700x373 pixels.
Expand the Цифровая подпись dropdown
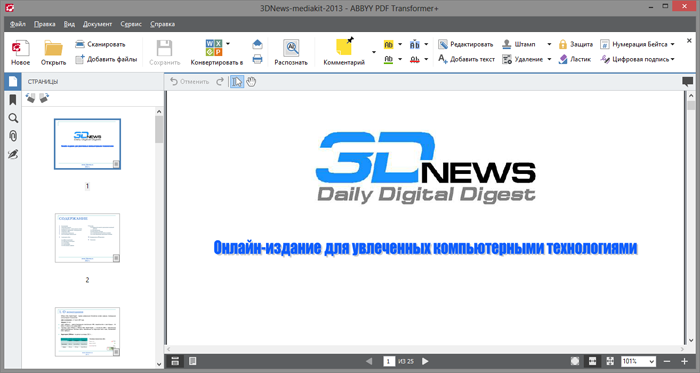672,59
